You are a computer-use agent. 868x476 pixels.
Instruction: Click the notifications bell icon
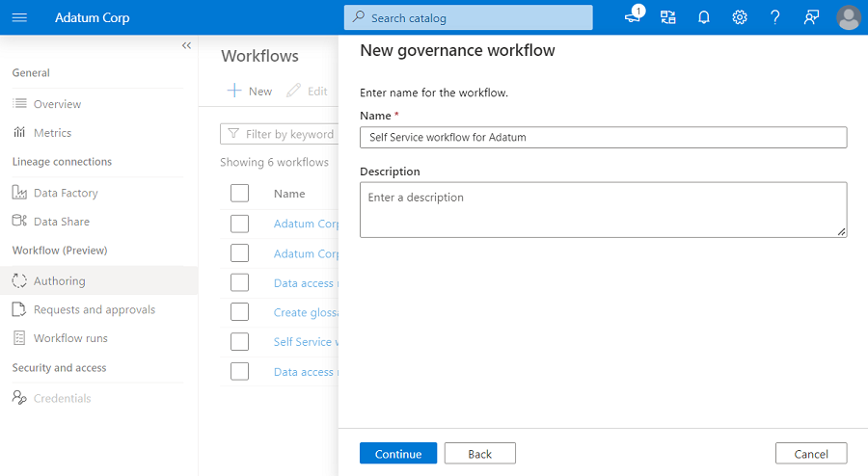coord(704,17)
